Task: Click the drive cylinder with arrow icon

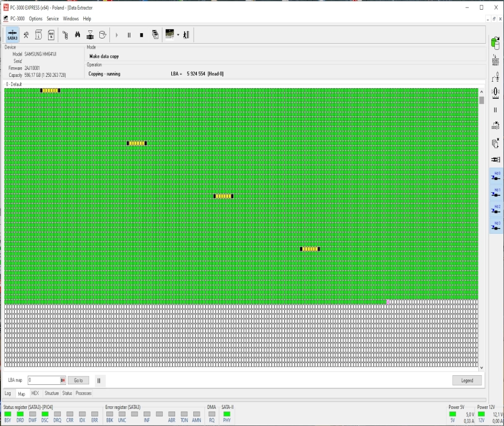Action: coord(103,35)
